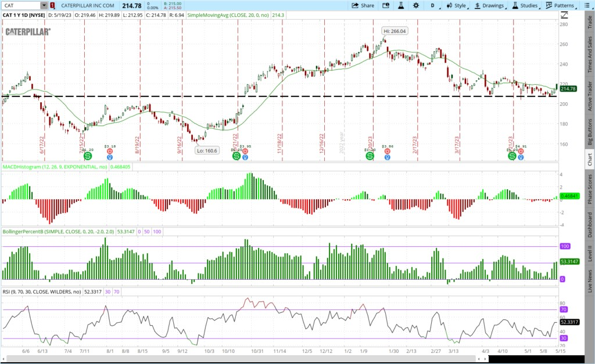595x364 pixels.
Task: Click the Lo: 160.6 price bubble
Action: point(207,150)
